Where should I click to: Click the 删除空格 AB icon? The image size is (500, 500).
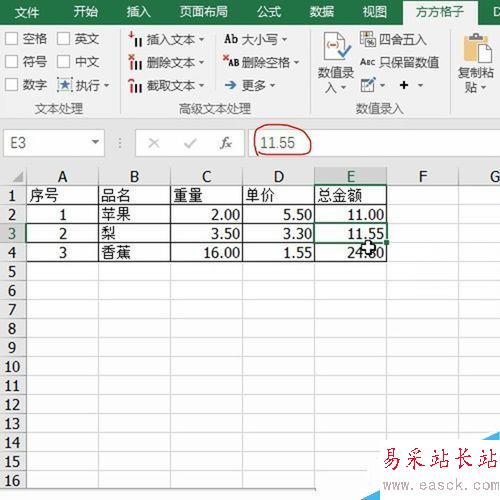click(x=231, y=61)
